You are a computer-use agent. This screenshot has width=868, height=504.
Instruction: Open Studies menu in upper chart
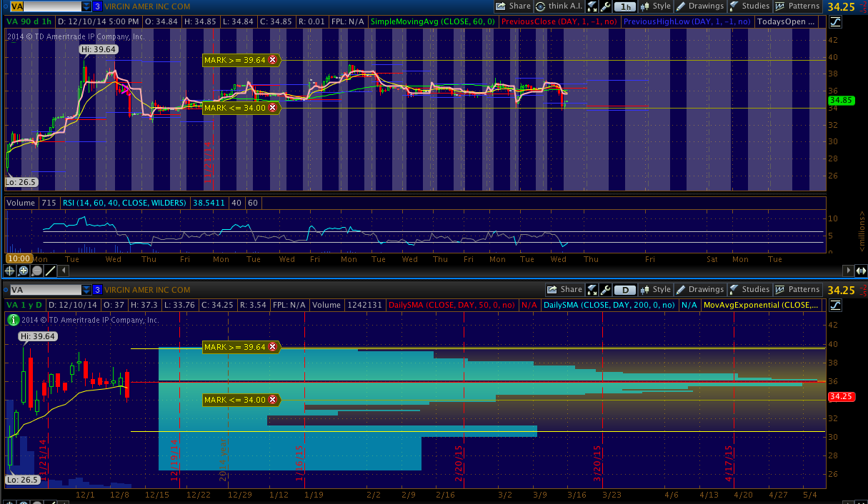749,6
